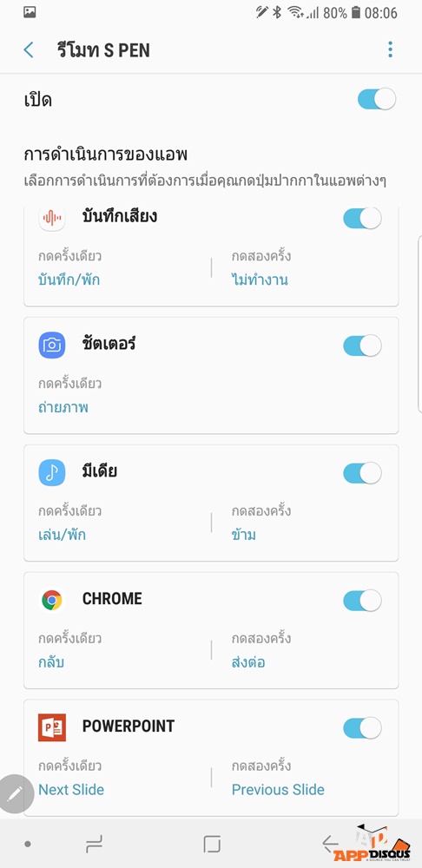Screen dimensions: 422x868
Task: Tap the camera shutter app icon
Action: coord(52,345)
